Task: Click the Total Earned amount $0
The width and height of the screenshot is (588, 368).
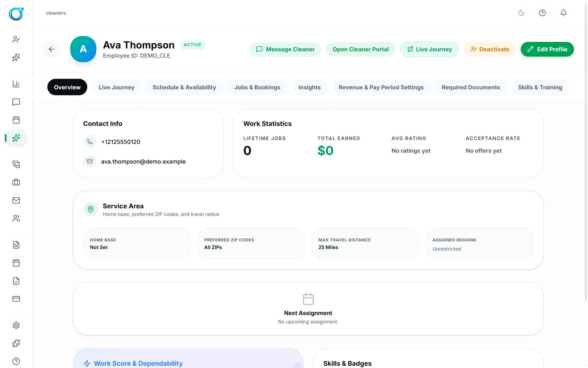Action: pyautogui.click(x=325, y=151)
